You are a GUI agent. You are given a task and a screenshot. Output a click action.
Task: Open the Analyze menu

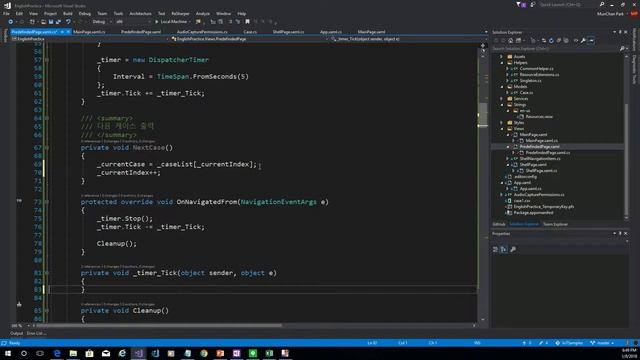[202, 13]
